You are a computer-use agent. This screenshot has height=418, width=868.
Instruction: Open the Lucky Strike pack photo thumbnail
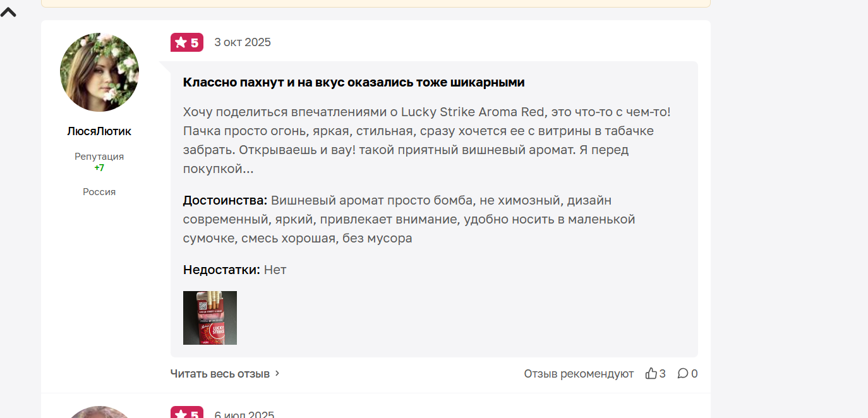(x=210, y=318)
